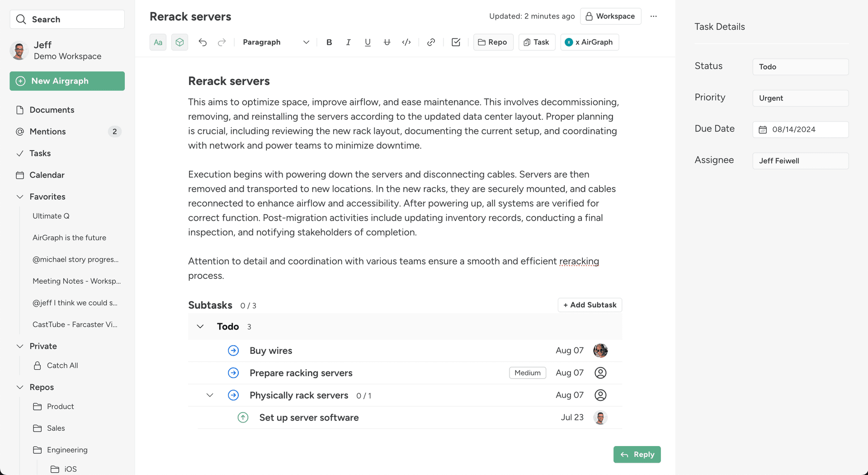Screen dimensions: 868x475
Task: Toggle status circle for Set up server software
Action: pyautogui.click(x=243, y=418)
